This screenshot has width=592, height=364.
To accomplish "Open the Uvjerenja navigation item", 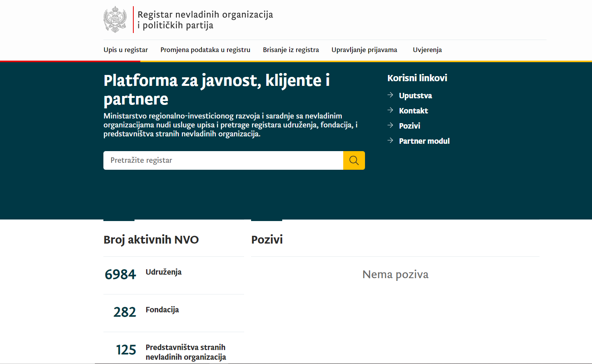I will point(427,50).
